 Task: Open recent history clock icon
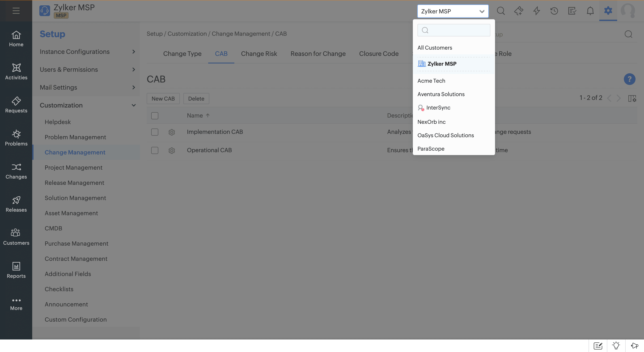(x=554, y=11)
